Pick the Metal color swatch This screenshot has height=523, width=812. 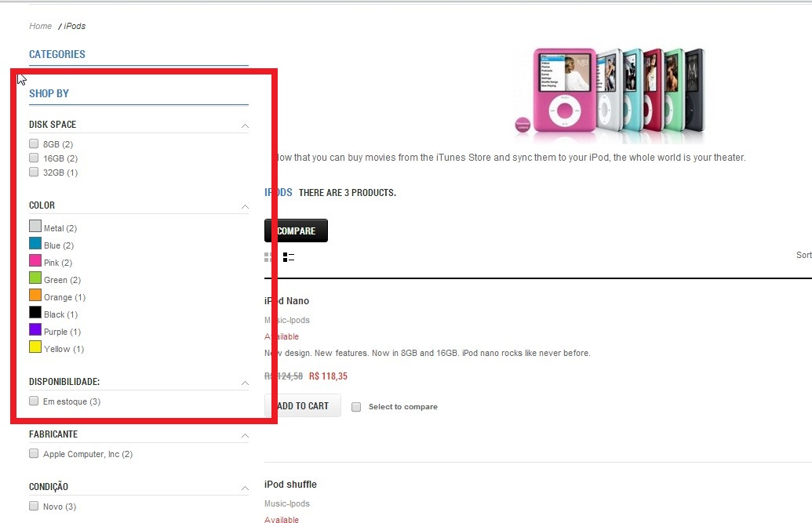(x=35, y=226)
